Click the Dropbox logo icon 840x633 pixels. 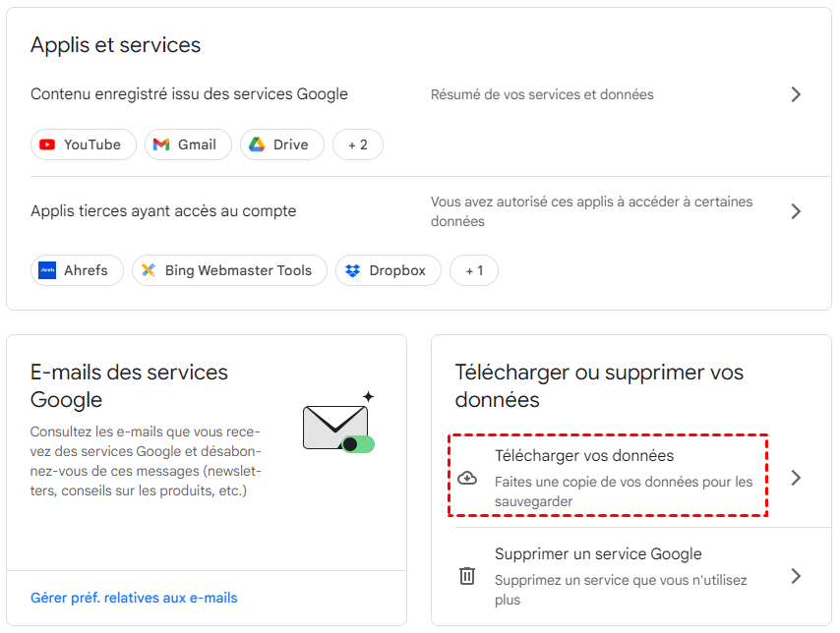point(353,270)
